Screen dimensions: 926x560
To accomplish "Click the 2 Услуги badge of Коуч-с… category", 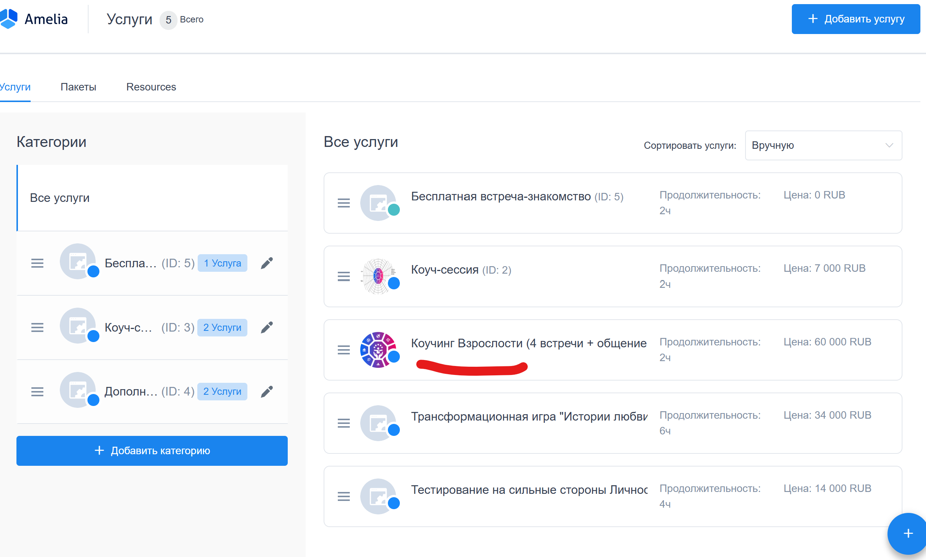I will pos(222,327).
